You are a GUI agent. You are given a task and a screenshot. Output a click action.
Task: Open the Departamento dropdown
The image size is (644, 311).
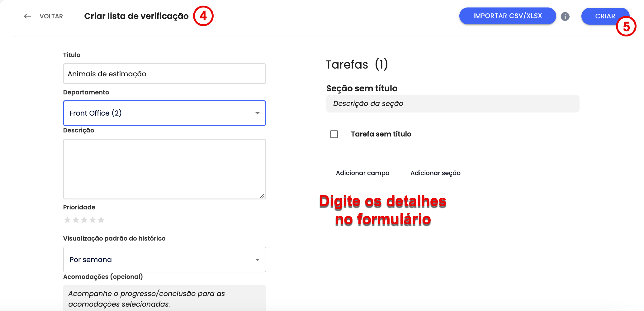[x=164, y=113]
